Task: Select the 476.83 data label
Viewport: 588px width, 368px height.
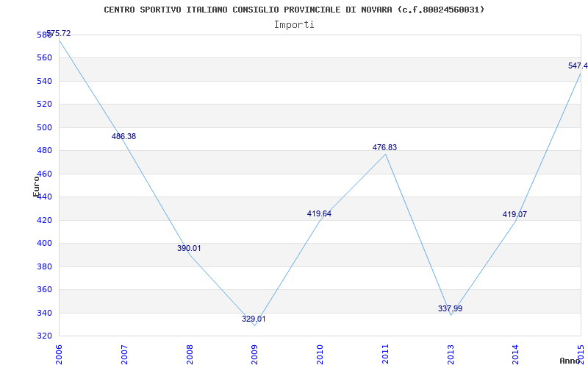Action: pos(384,148)
